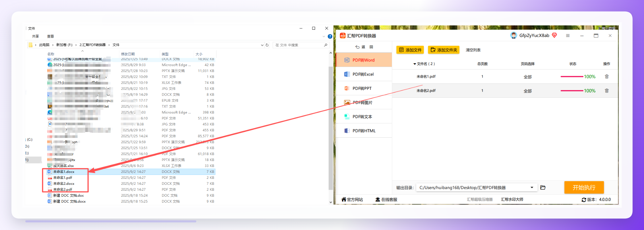Image resolution: width=644 pixels, height=230 pixels.
Task: Open the 查看 tab in File Explorer
Action: point(50,36)
